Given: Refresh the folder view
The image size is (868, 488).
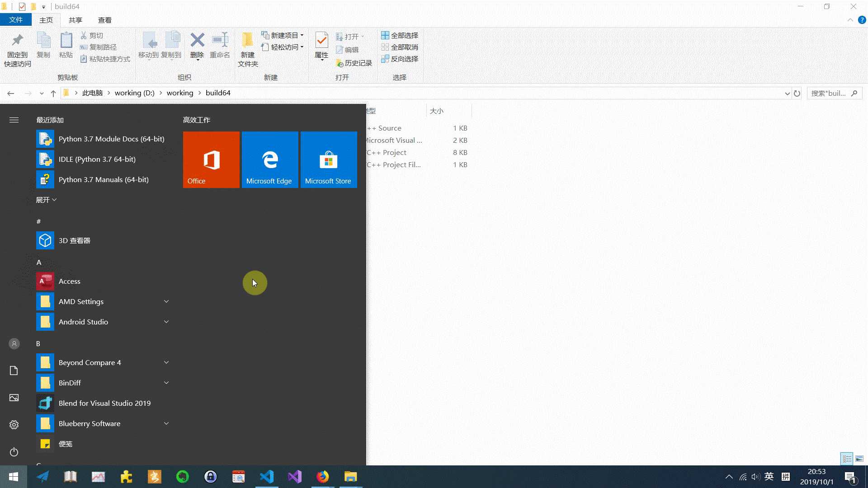Looking at the screenshot, I should coord(797,94).
